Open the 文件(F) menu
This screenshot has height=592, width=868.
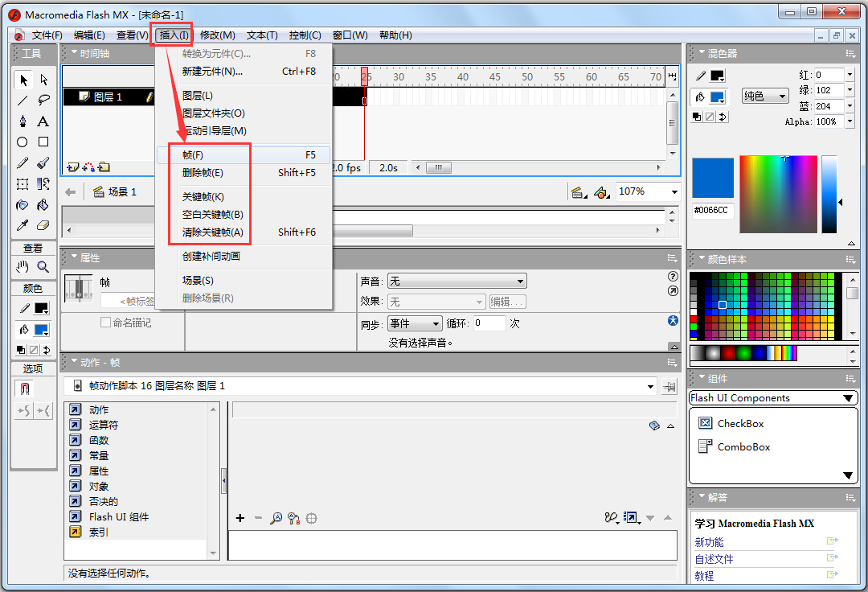click(47, 35)
